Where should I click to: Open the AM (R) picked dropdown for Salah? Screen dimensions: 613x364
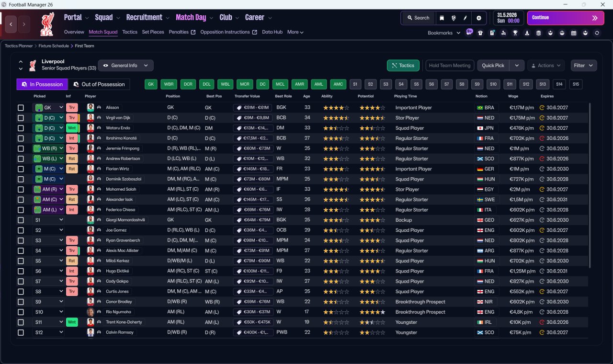pyautogui.click(x=48, y=189)
